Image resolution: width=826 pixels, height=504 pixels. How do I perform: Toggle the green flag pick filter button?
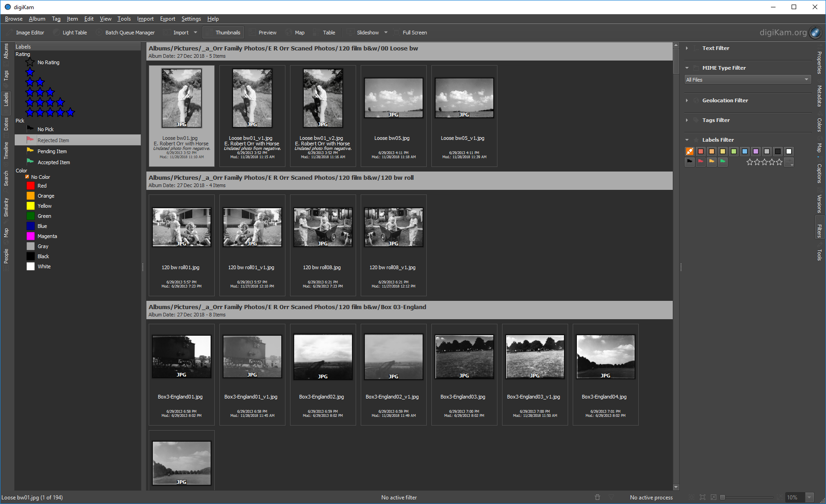point(723,161)
